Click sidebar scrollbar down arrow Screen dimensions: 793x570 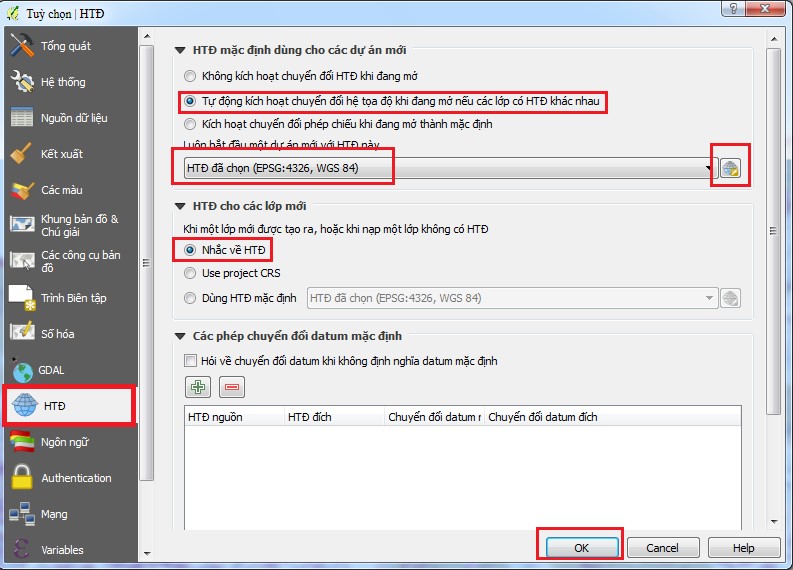(x=147, y=553)
